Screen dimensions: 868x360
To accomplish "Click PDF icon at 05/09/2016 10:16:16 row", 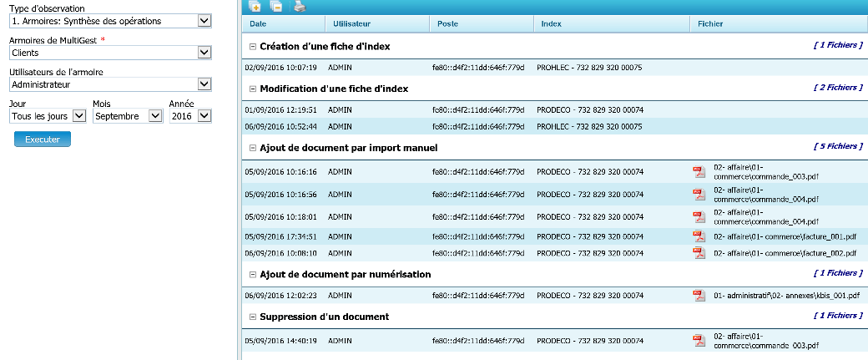I will (x=699, y=171).
